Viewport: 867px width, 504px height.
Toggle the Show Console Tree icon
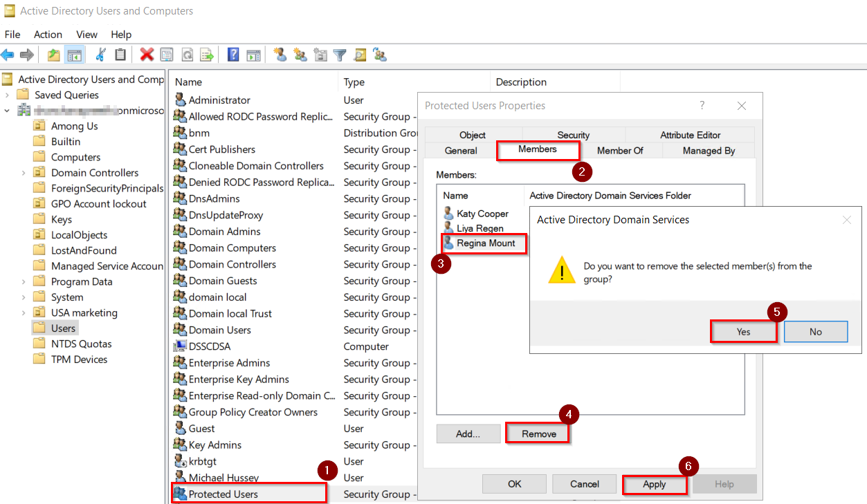pos(74,55)
